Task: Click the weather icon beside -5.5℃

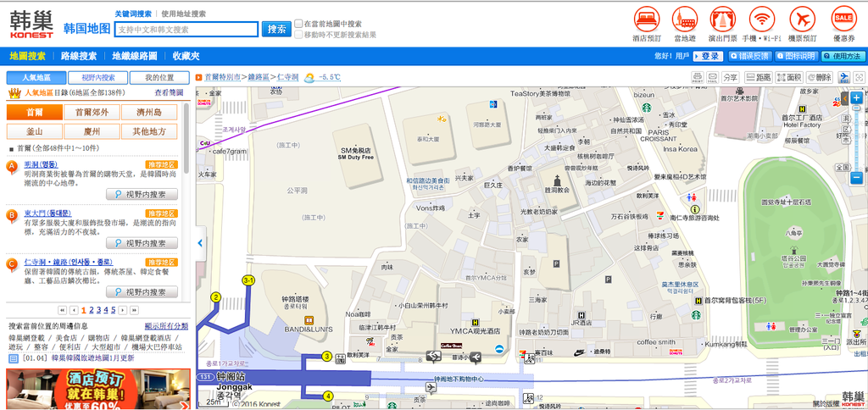Action: [309, 77]
